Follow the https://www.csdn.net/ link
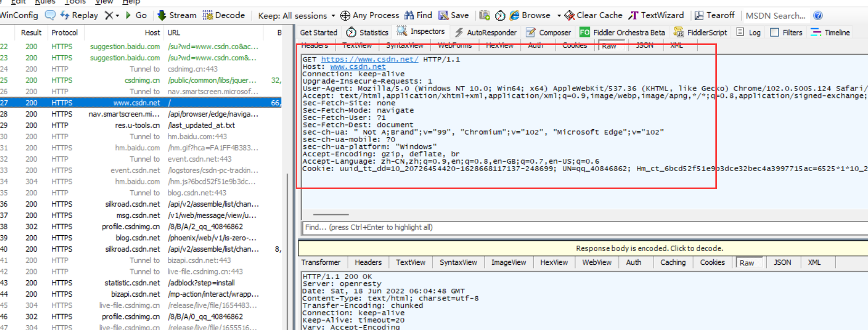This screenshot has height=330, width=868. point(369,59)
